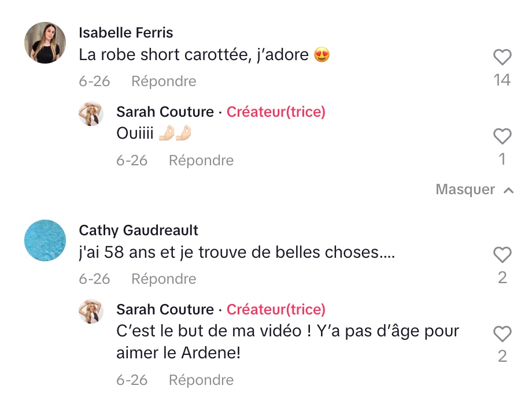Image resolution: width=532 pixels, height=393 pixels.
Task: Click Répondre under Cathy Gaudreault's comment
Action: [x=164, y=279]
